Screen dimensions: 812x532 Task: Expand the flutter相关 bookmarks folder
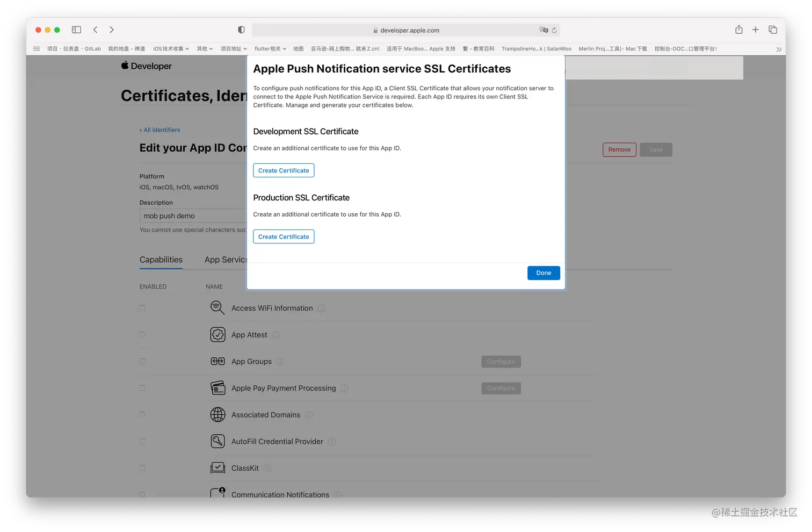coord(270,49)
